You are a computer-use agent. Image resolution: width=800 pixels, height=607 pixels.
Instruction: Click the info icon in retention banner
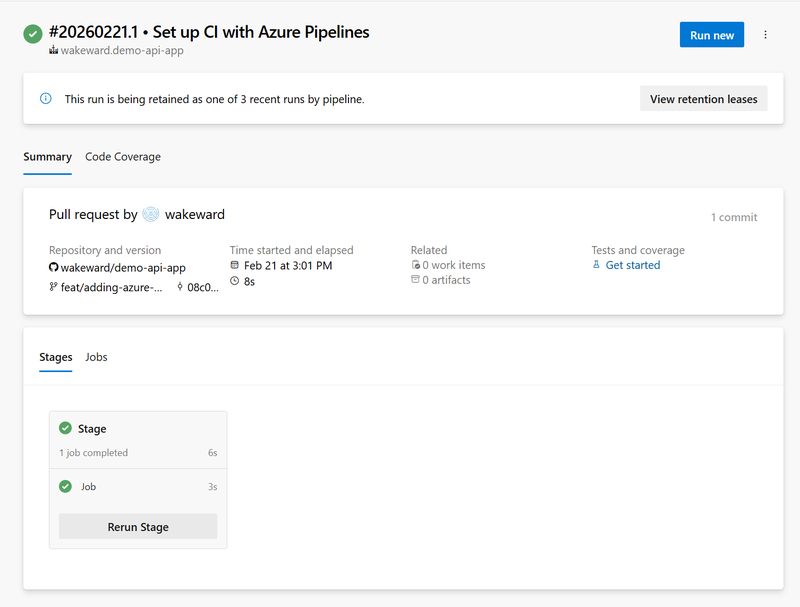click(45, 99)
